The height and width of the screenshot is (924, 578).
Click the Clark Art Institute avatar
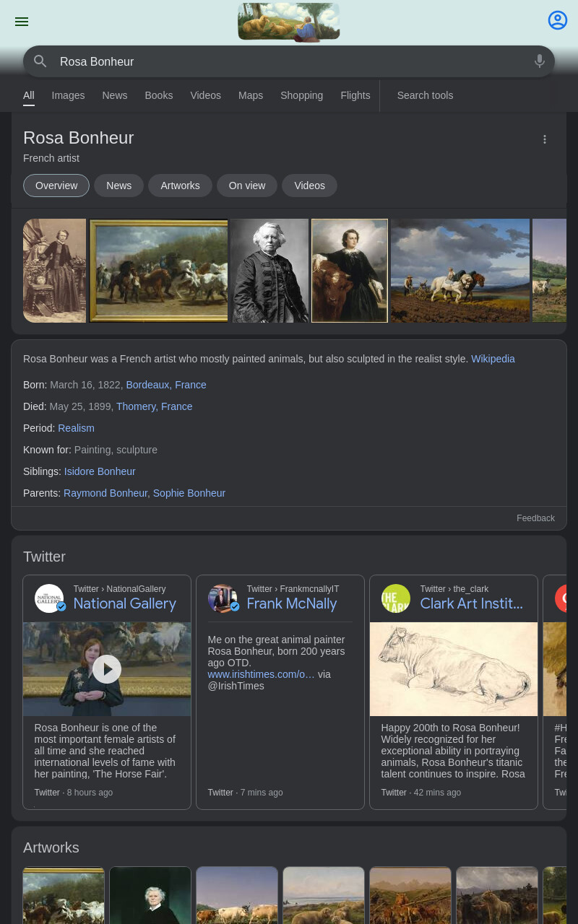pos(396,598)
